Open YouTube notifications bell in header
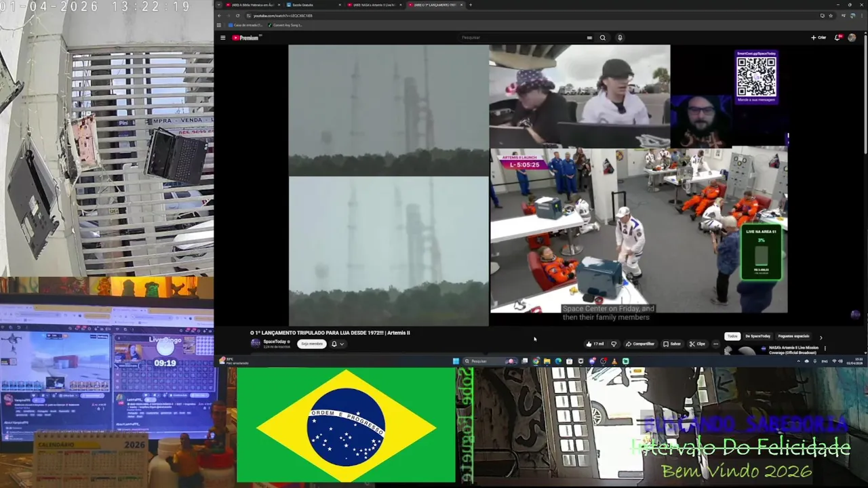868x488 pixels. tap(837, 38)
